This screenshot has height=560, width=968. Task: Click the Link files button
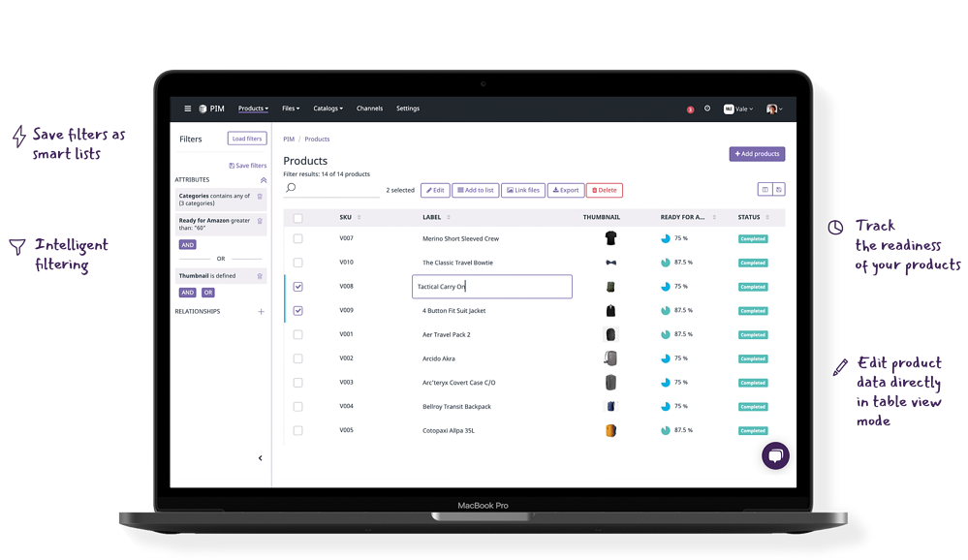coord(523,190)
